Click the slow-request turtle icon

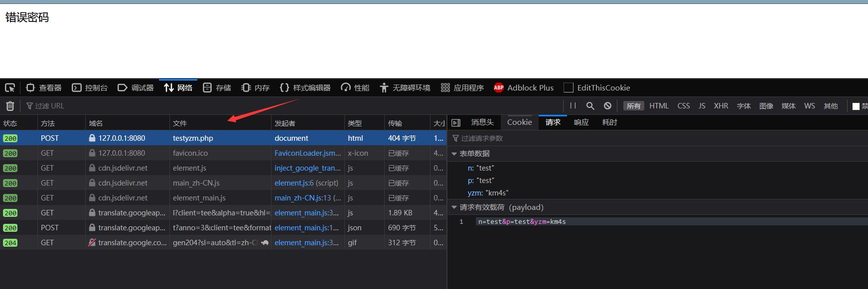[265, 243]
